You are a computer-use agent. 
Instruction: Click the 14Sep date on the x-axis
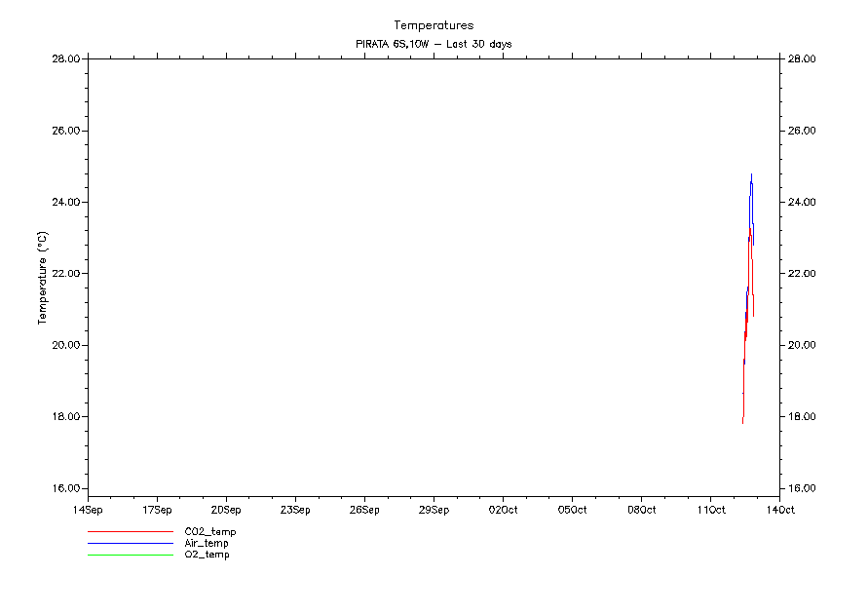pyautogui.click(x=88, y=509)
